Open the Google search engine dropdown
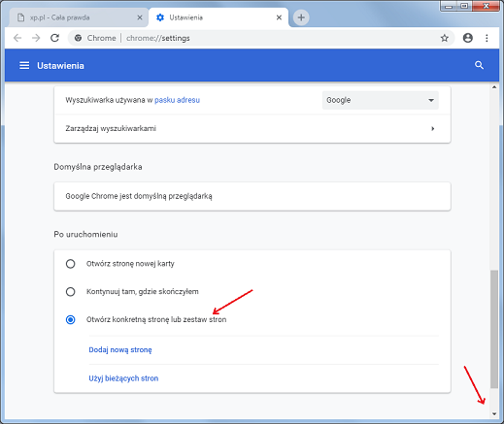The height and width of the screenshot is (424, 504). [381, 100]
